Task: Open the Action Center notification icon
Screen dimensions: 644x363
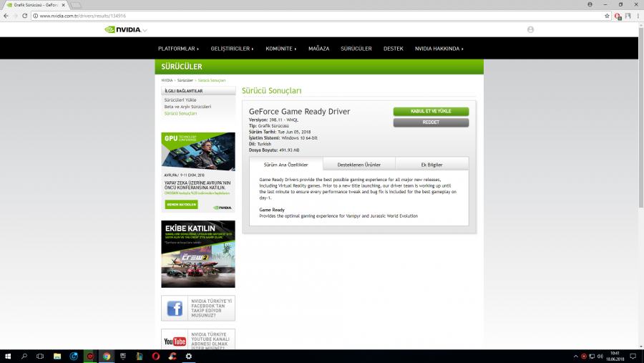Action: coord(633,356)
